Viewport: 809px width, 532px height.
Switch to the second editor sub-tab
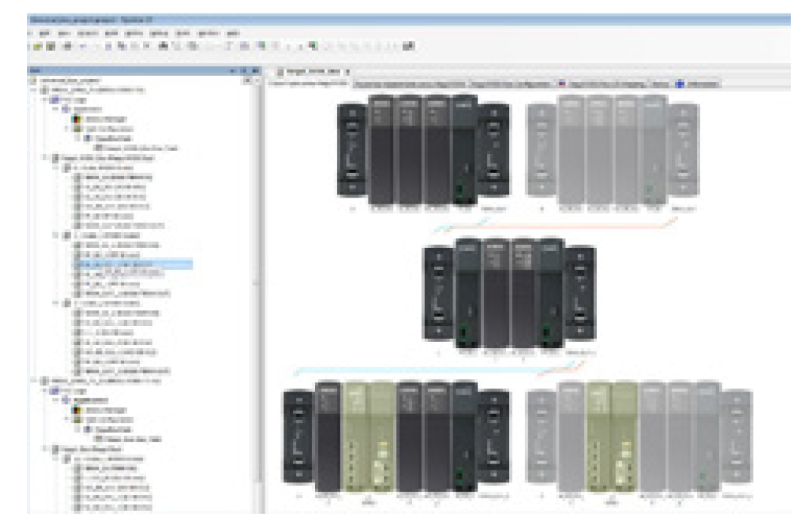411,83
